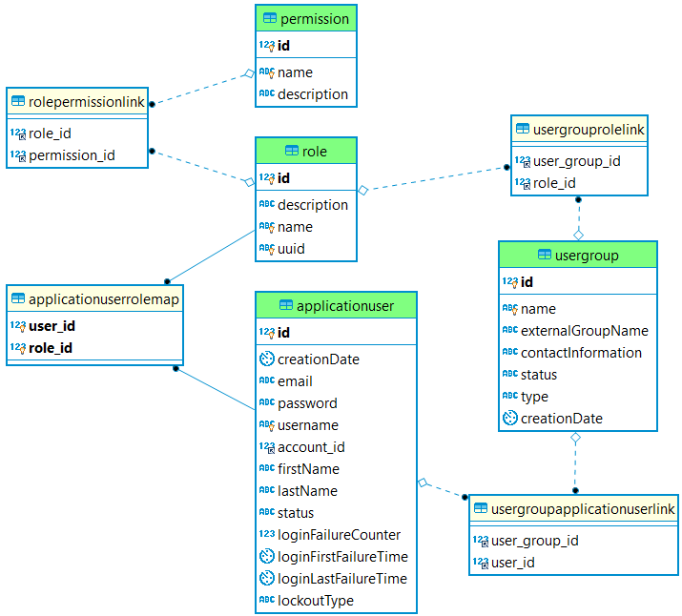Screen dimensions: 682x616
Task: Select the applicationuserrolemap table header
Action: click(94, 299)
